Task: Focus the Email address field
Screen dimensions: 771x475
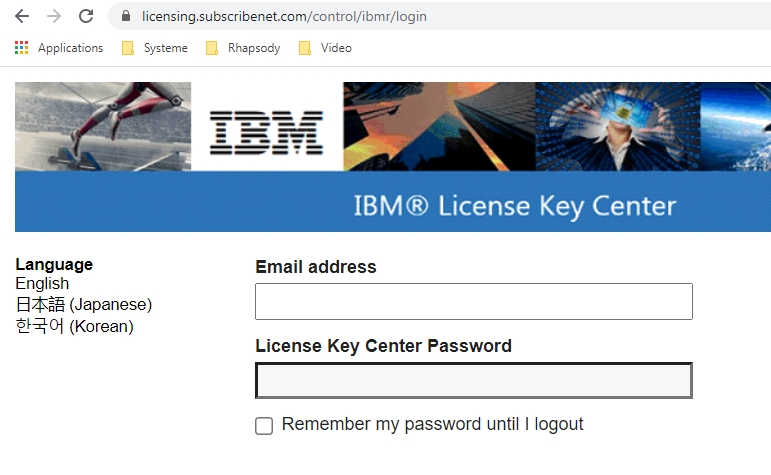Action: (x=474, y=301)
